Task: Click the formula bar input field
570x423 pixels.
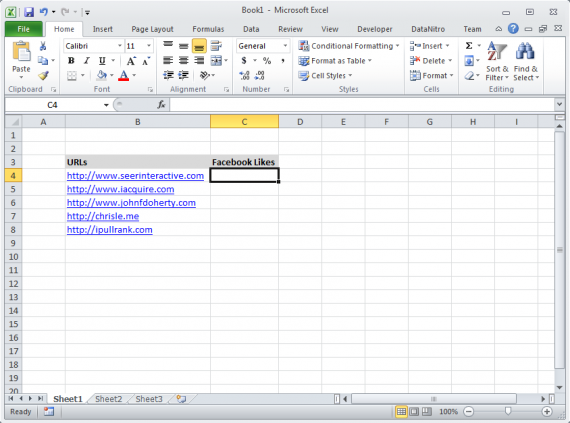Action: [362, 105]
